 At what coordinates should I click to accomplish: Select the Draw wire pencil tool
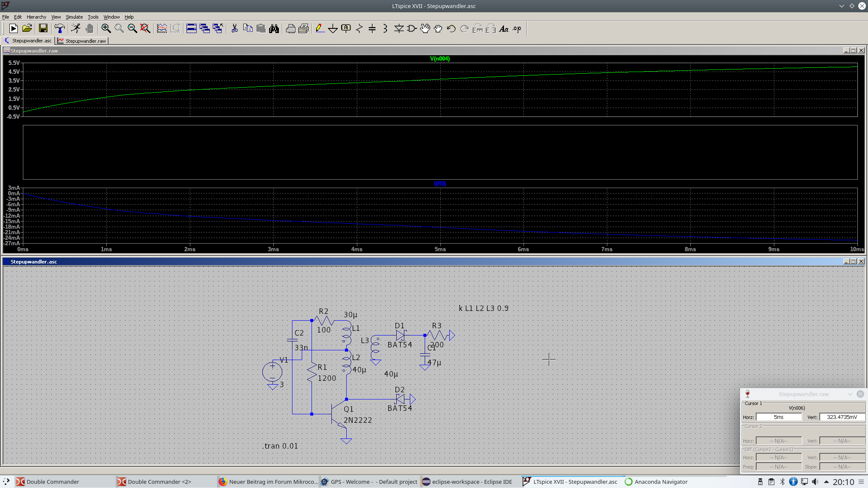pos(320,28)
